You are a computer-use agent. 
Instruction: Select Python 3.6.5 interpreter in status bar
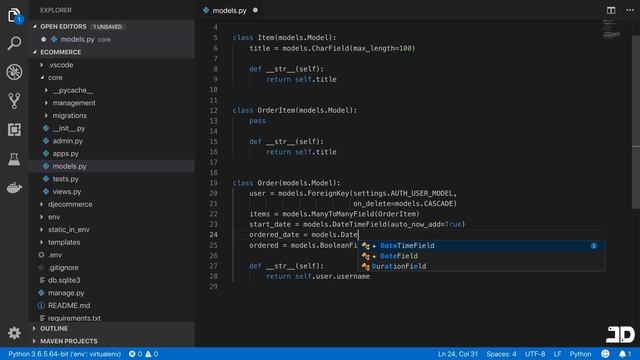(64, 354)
